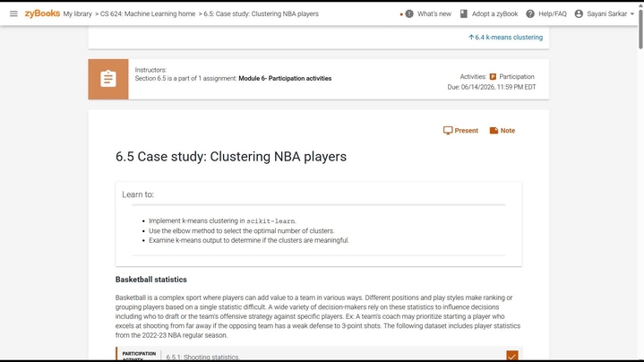Click the orange assignment clipboard icon
Image resolution: width=644 pixels, height=362 pixels.
108,79
